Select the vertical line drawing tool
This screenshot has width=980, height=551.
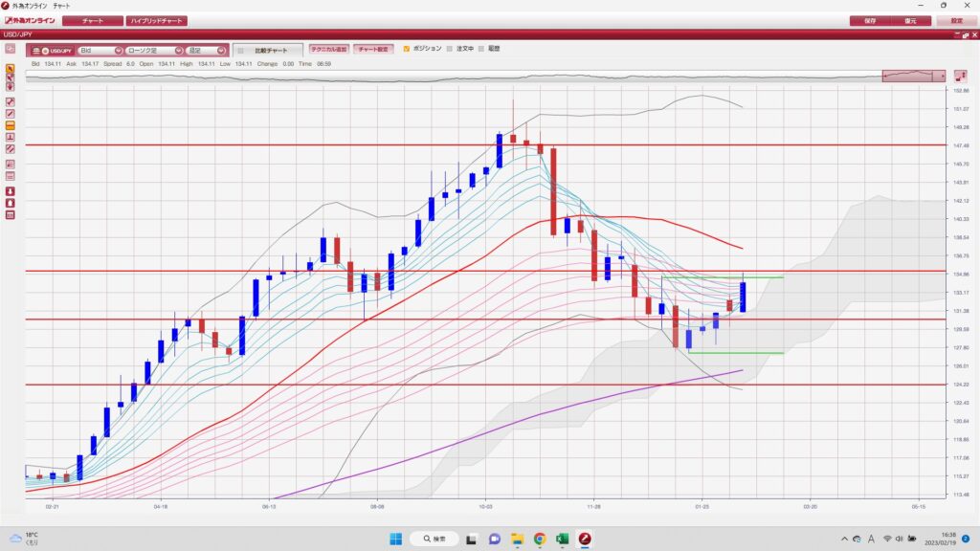11,137
